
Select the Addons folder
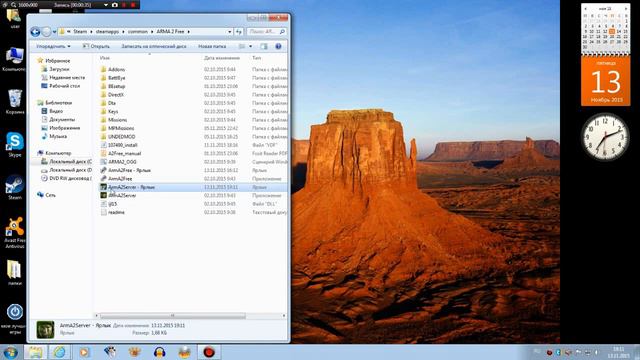pyautogui.click(x=116, y=69)
